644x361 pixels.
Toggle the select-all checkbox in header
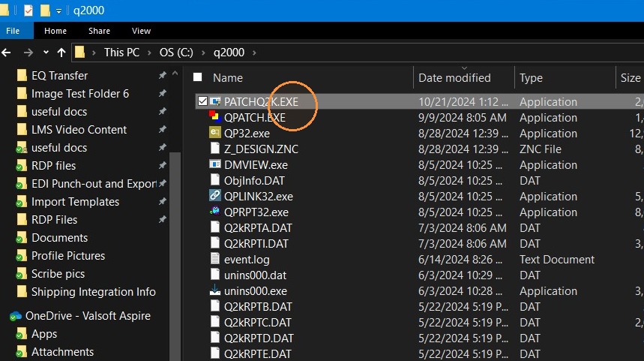click(198, 77)
